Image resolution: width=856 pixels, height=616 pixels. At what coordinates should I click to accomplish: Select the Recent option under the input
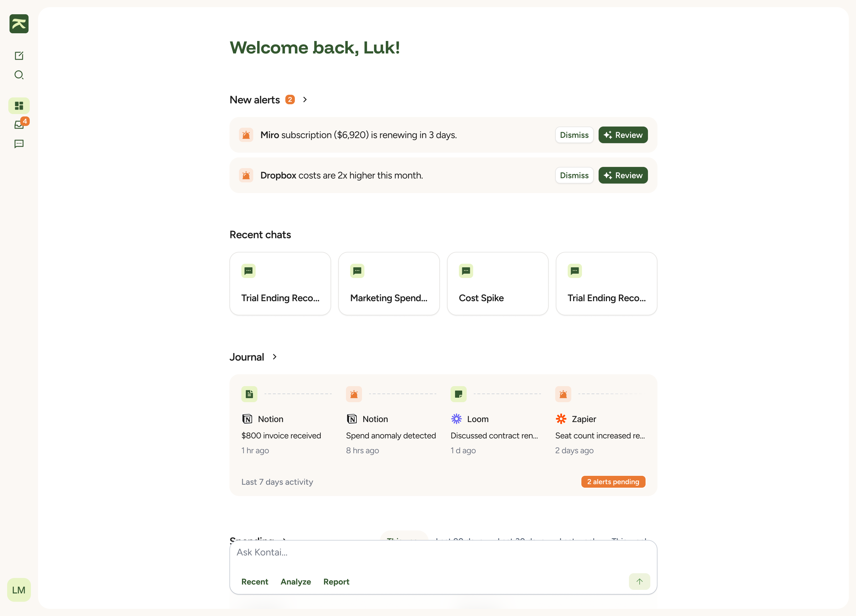point(255,582)
